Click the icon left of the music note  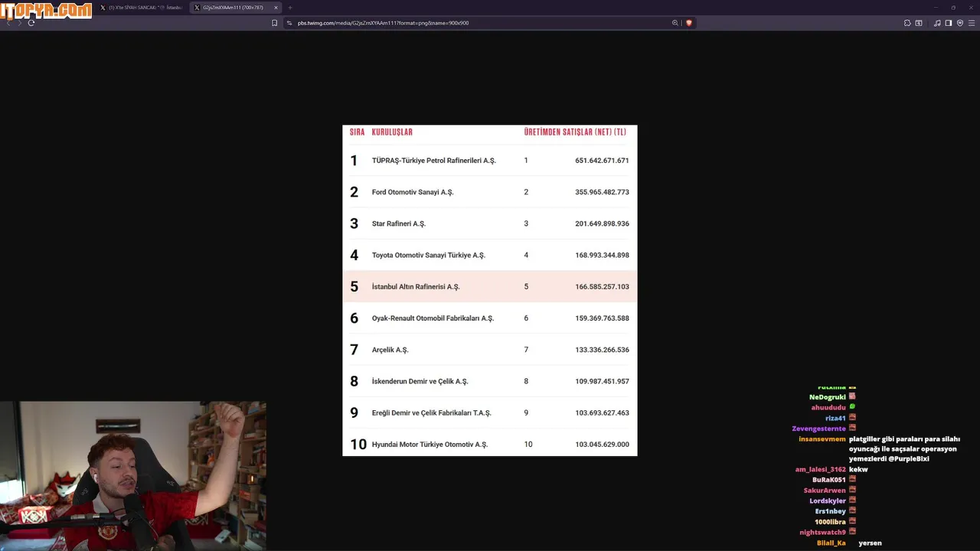[919, 23]
